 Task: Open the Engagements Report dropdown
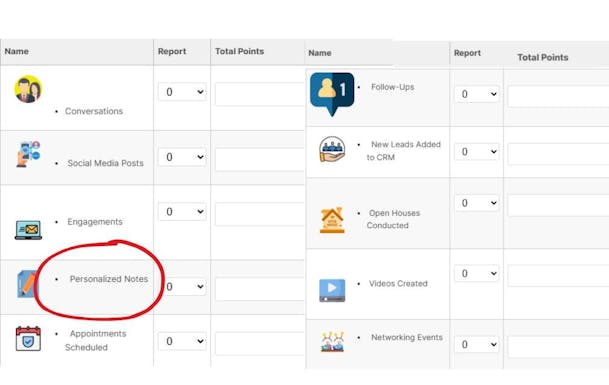click(182, 212)
